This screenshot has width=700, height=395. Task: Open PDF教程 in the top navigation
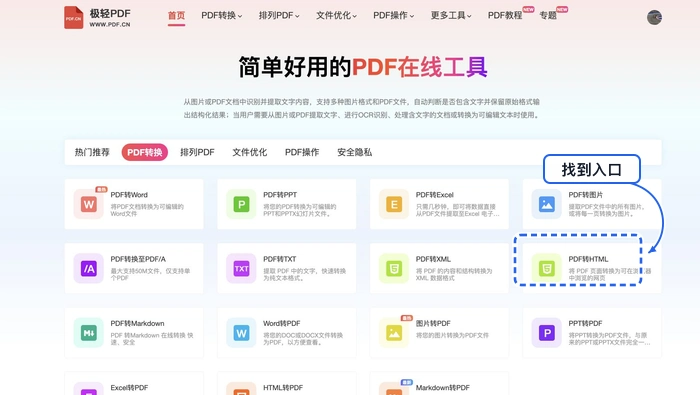[x=505, y=15]
